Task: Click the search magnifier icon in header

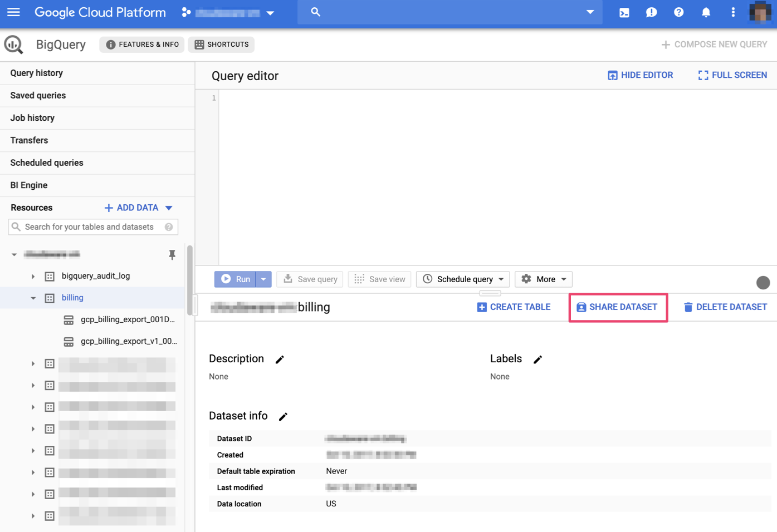Action: (315, 12)
